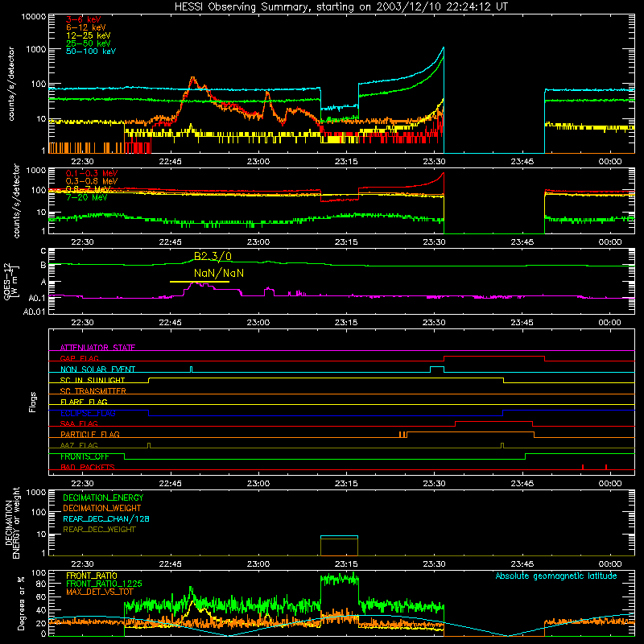The width and height of the screenshot is (644, 644).
Task: Click the NaN/NaN annotation
Action: tap(218, 273)
